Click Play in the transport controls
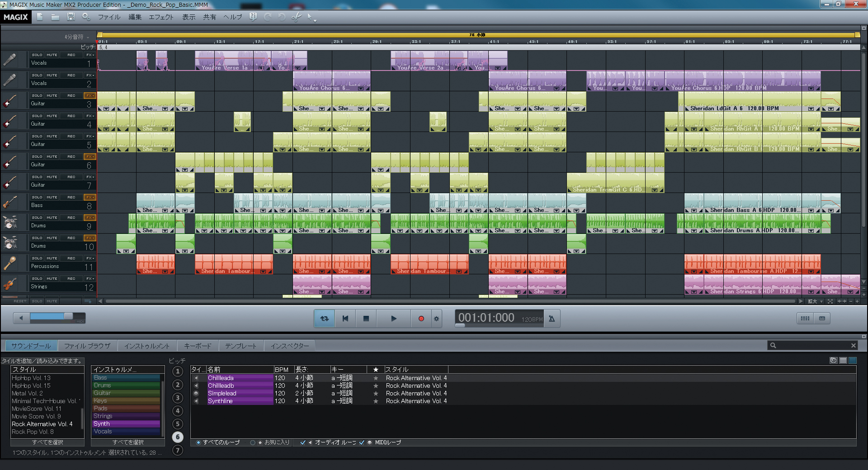Image resolution: width=868 pixels, height=470 pixels. pos(393,319)
